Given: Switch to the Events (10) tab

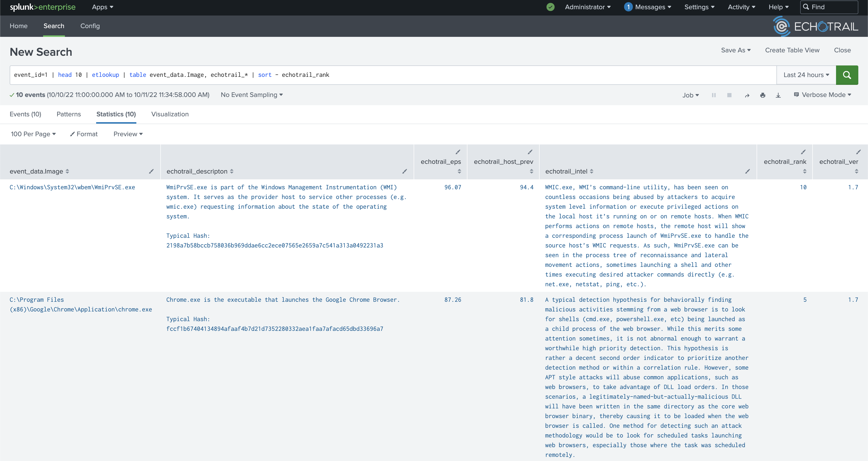Looking at the screenshot, I should (25, 114).
